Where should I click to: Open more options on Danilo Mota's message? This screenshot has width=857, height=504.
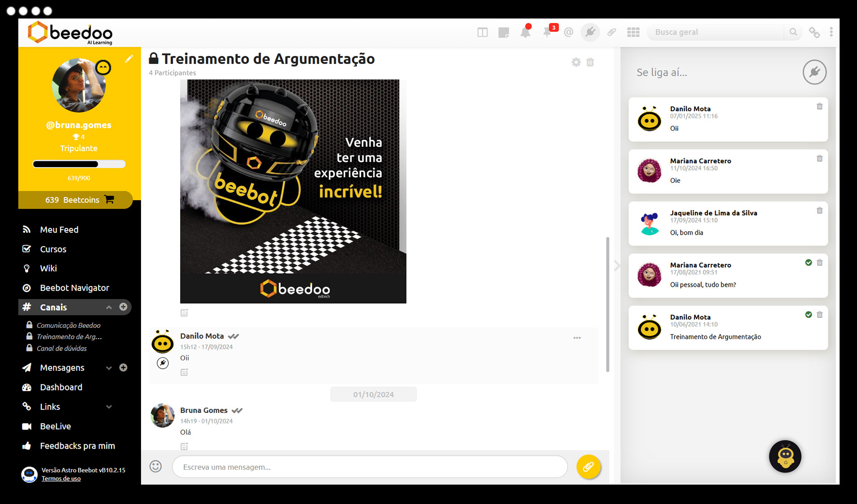577,338
